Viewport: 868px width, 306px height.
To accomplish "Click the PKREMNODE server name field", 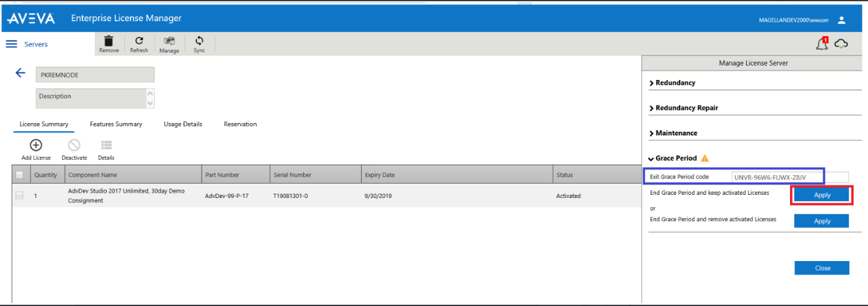I will (x=95, y=74).
